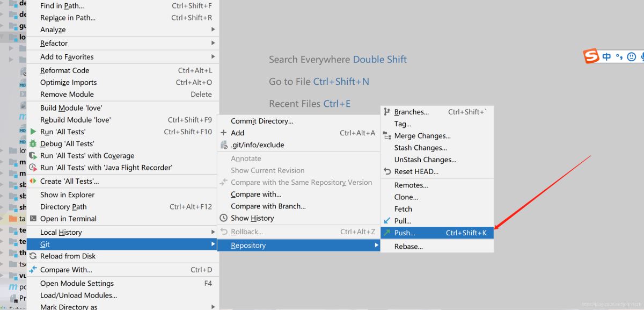Click the Debug 'All Tests' bug icon
The height and width of the screenshot is (310, 644).
tap(33, 143)
